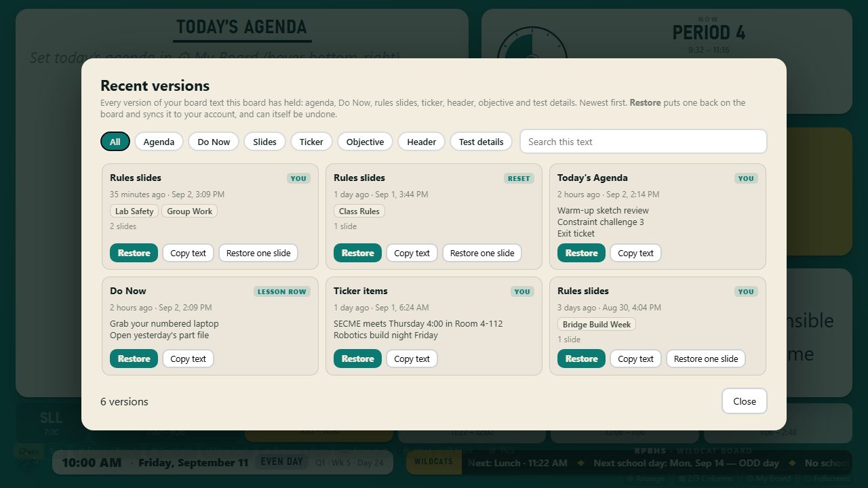Copy text of the Today's Agenda version
The image size is (868, 488).
coord(635,253)
